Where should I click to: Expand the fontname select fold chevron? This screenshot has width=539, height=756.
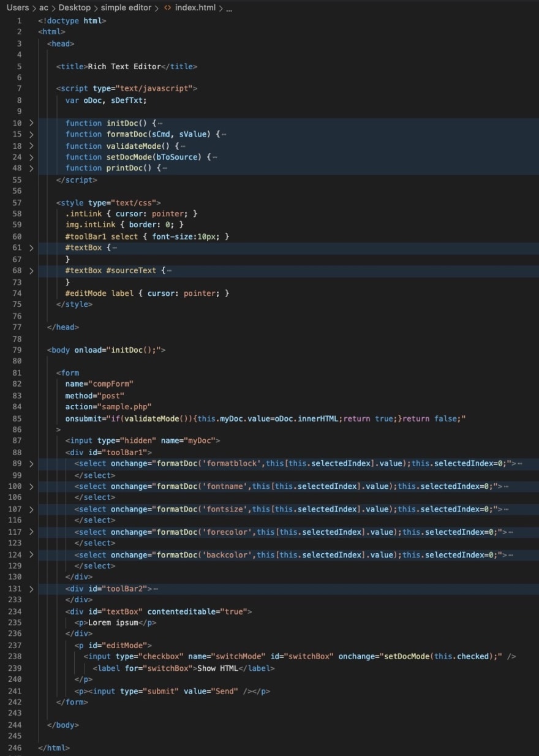click(x=31, y=486)
